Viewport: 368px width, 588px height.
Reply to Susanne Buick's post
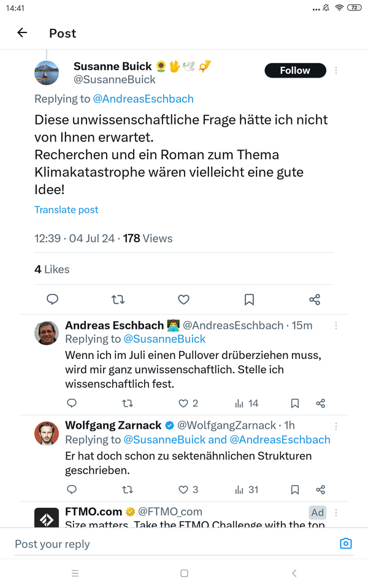pos(53,300)
